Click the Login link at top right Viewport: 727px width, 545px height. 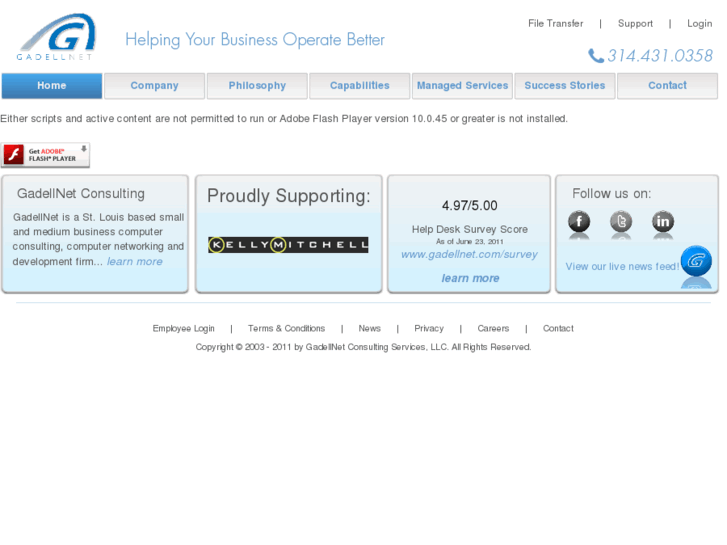pyautogui.click(x=699, y=23)
